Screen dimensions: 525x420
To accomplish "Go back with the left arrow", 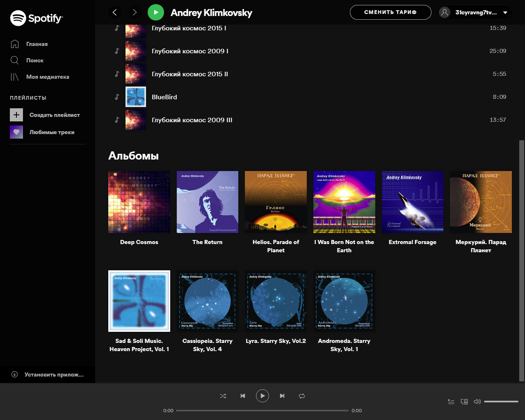I will [115, 12].
